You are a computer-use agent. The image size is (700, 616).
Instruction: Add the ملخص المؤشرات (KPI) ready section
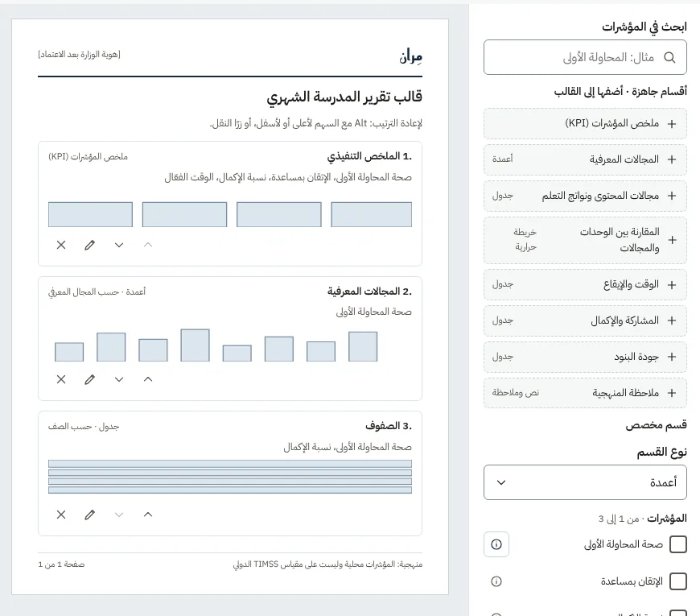pos(585,124)
